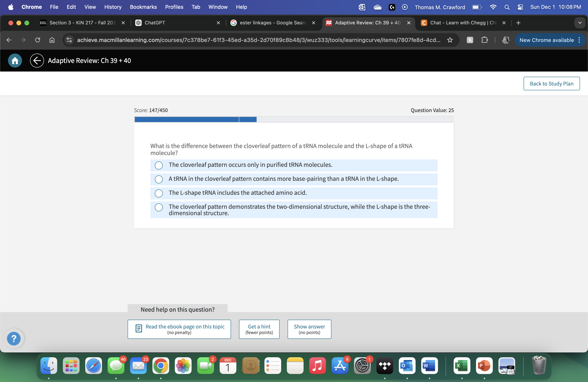Select 'L-shape tRNA includes attached amino acid' option
The height and width of the screenshot is (382, 588).
click(x=159, y=193)
